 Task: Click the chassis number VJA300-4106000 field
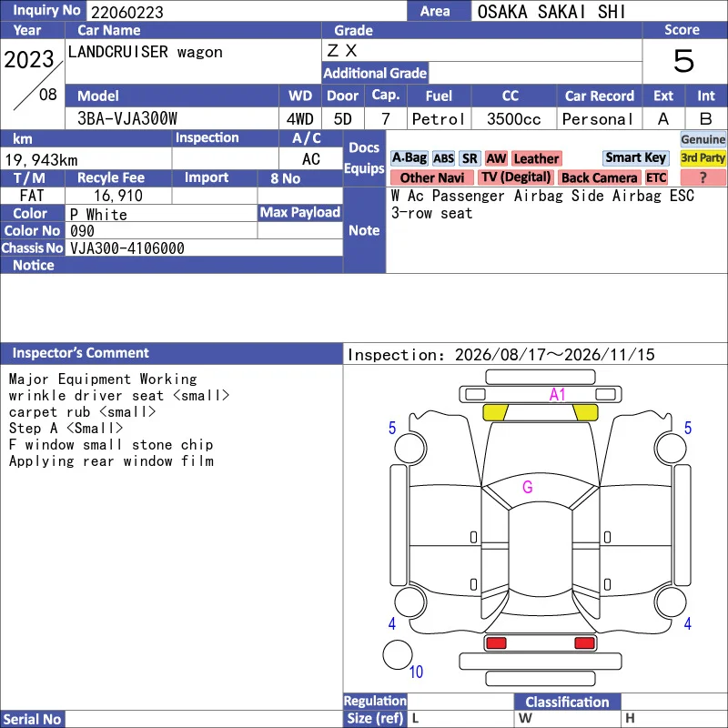[204, 248]
